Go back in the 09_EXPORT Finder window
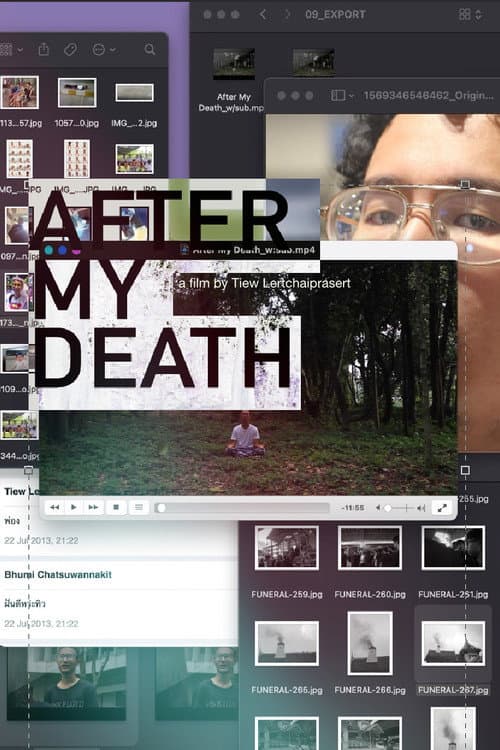The width and height of the screenshot is (500, 750). click(262, 14)
